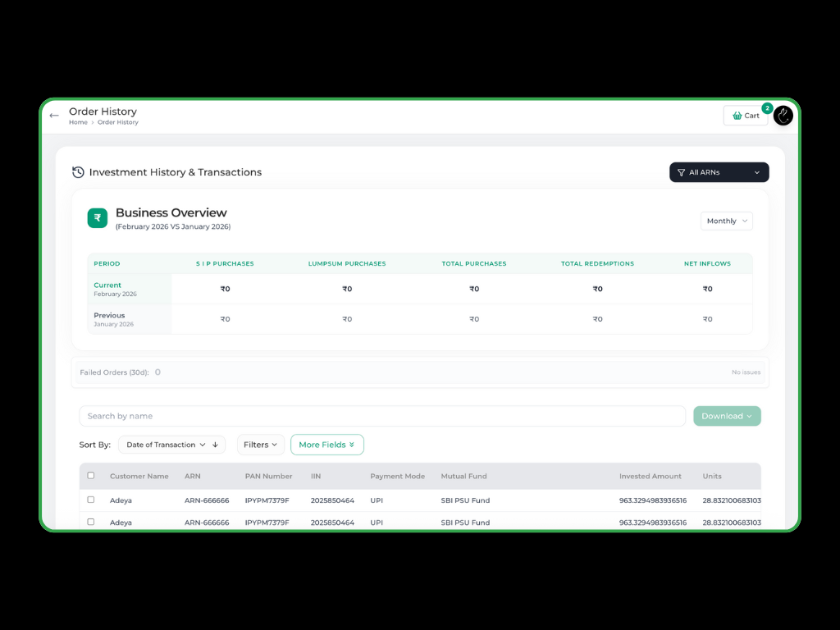
Task: Toggle sort direction arrow next to Date of Transaction
Action: [215, 445]
